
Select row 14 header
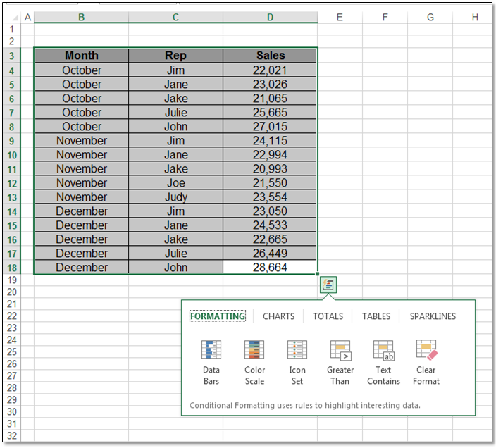(x=12, y=211)
